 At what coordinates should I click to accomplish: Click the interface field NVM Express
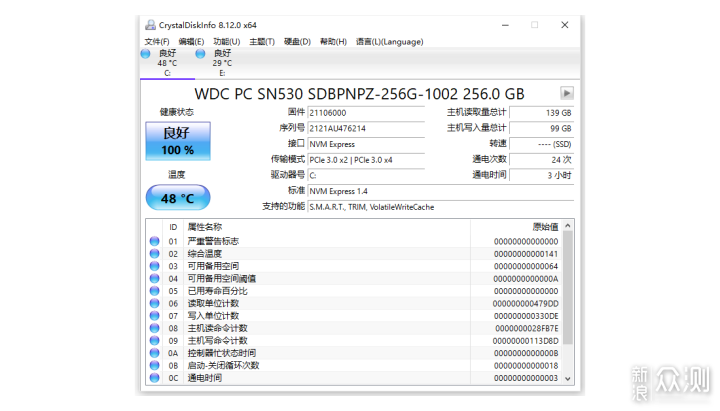[366, 144]
